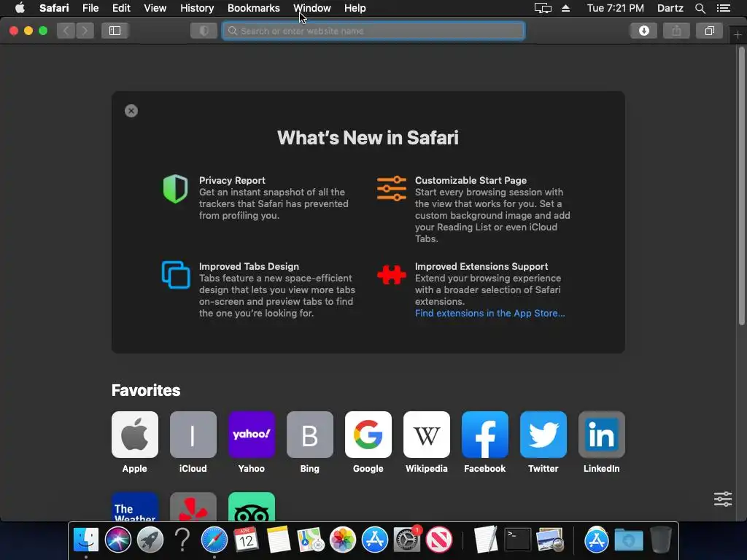
Task: Open the Share toolbar button
Action: tap(676, 31)
